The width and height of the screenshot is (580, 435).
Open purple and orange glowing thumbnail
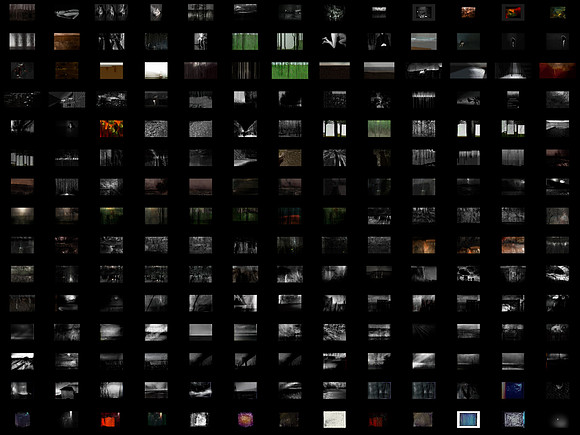[245, 419]
